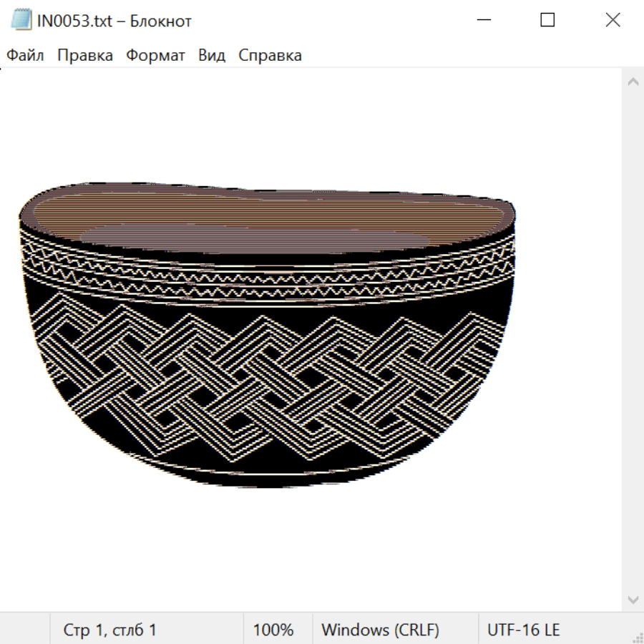The height and width of the screenshot is (644, 644).
Task: Click the Notepad icon in the title bar
Action: click(x=21, y=20)
